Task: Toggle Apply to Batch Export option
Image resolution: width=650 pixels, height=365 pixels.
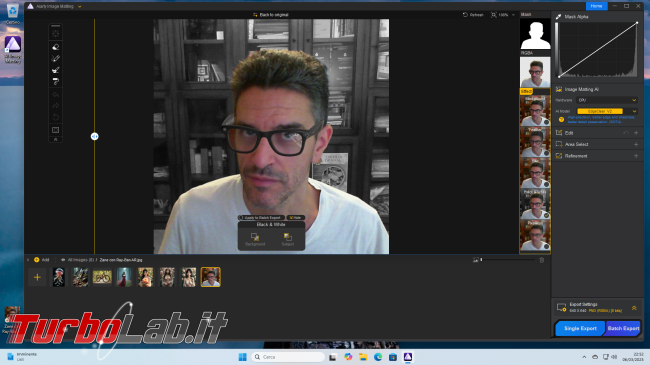Action: point(261,217)
